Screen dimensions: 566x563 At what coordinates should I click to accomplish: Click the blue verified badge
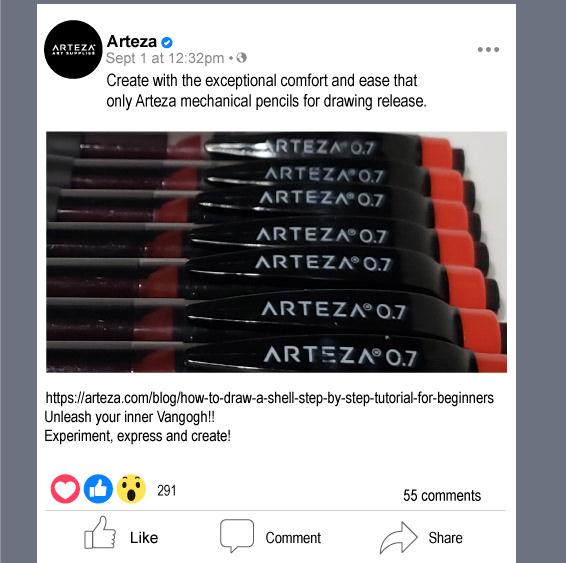tap(167, 43)
